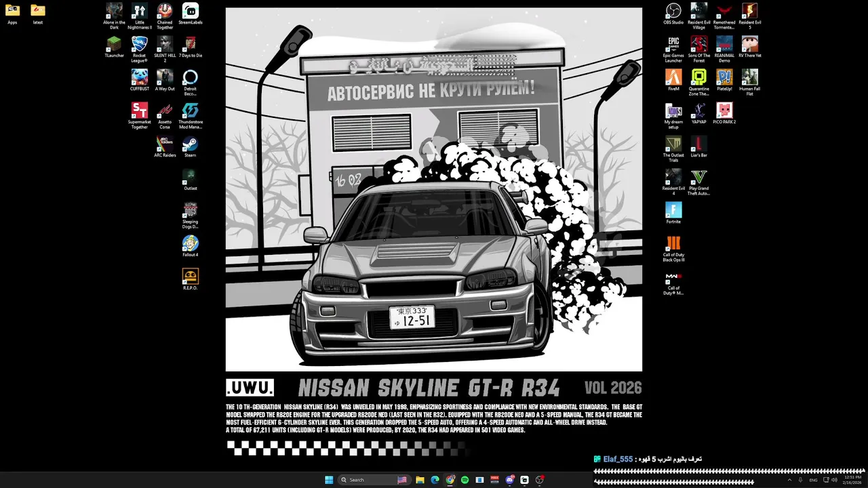Select Resident Evil Village shortcut
Image resolution: width=868 pixels, height=488 pixels.
[x=699, y=16]
